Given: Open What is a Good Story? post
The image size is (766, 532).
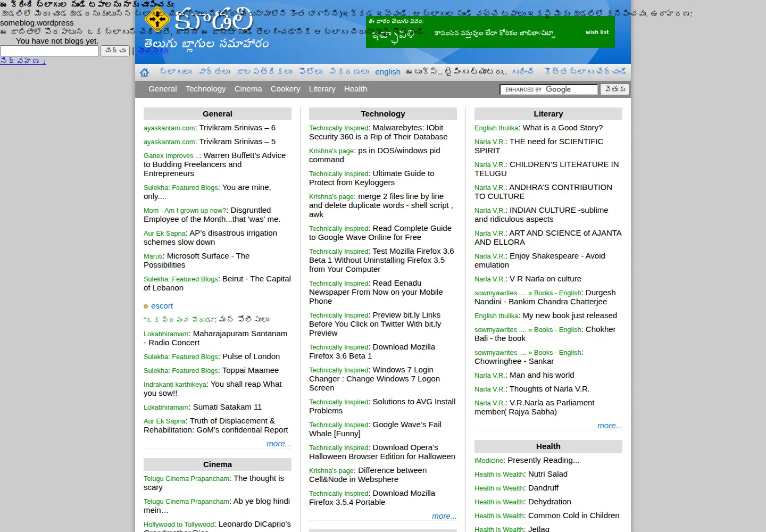Looking at the screenshot, I should pyautogui.click(x=563, y=128).
